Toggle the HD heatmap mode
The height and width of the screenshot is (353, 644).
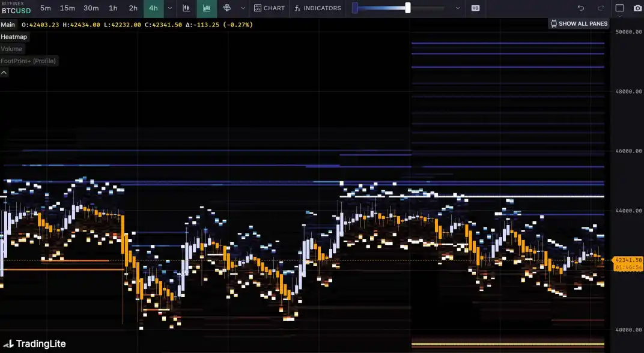click(475, 8)
